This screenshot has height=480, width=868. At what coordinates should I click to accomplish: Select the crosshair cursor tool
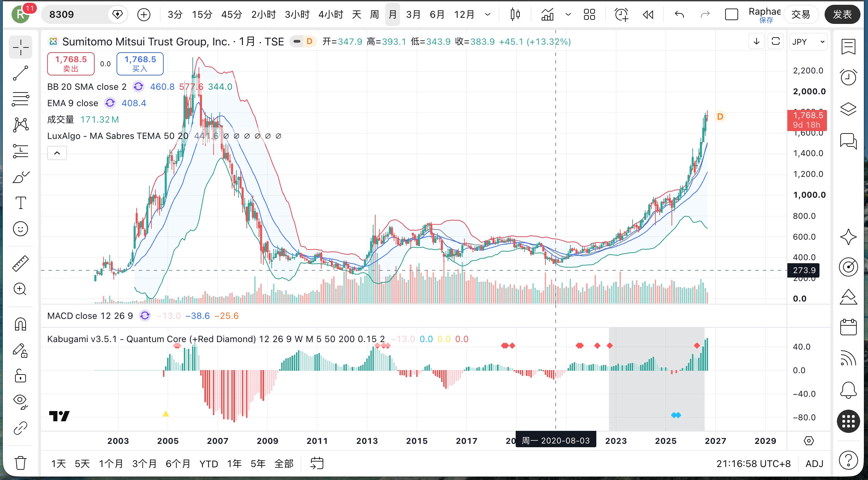[21, 47]
